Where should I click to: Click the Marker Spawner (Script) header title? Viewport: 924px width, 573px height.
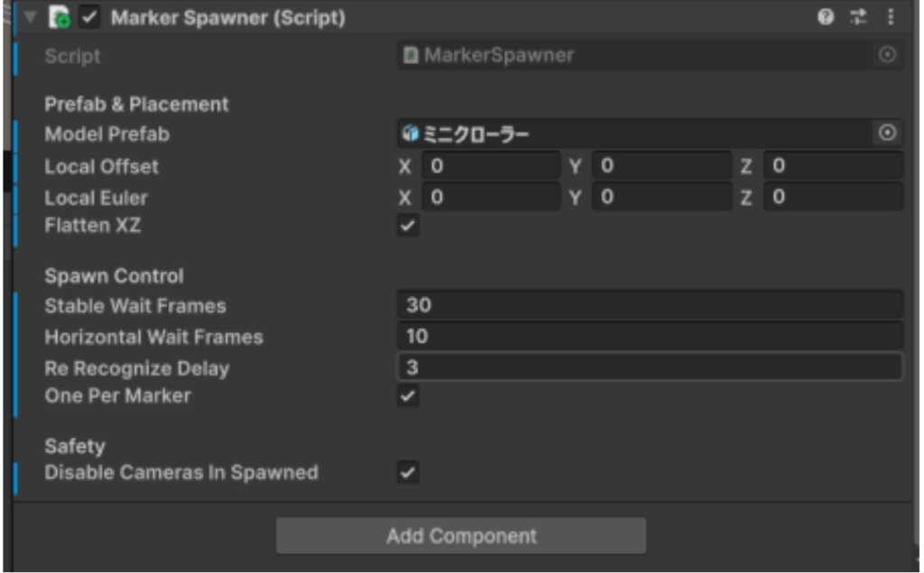tap(227, 18)
